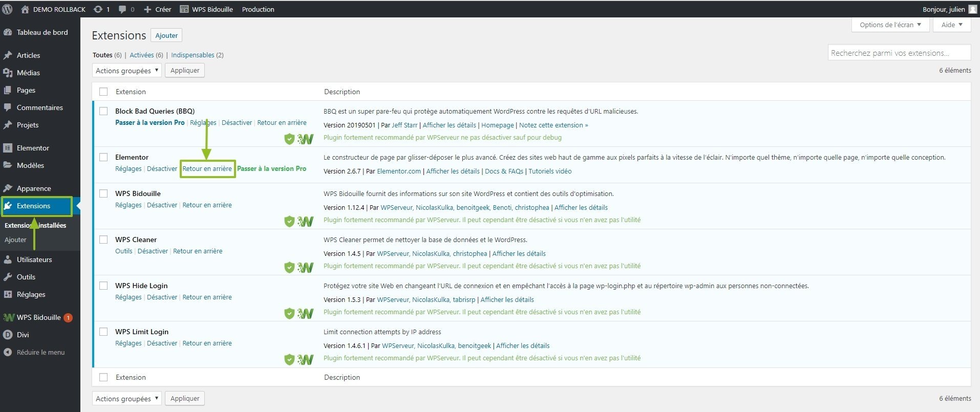
Task: Click the Créer plus icon
Action: click(x=147, y=9)
